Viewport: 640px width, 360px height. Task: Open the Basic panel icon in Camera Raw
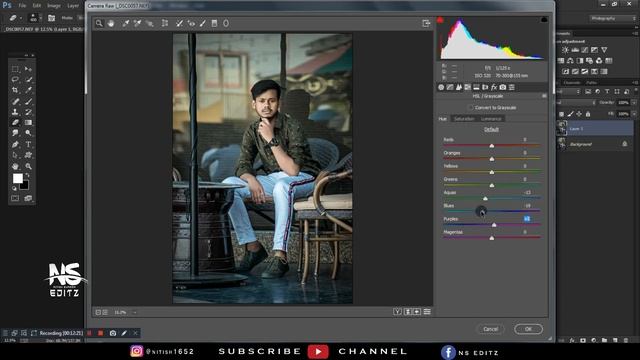(x=441, y=87)
